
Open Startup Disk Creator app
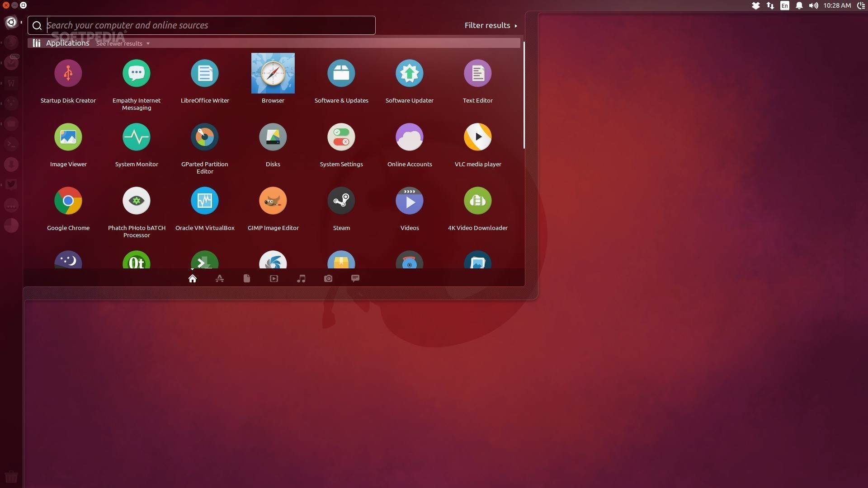click(68, 74)
